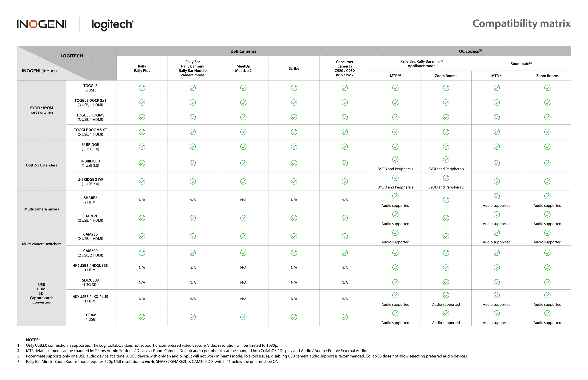Screen dimensions: 588x380
Task: Click Multi-camera switchers category label
Action: click(41, 244)
